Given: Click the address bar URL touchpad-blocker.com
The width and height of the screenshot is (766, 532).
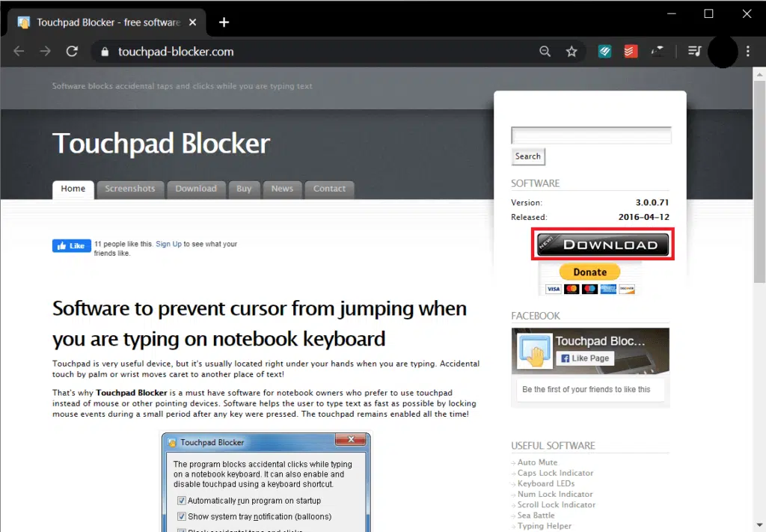Looking at the screenshot, I should click(x=176, y=52).
